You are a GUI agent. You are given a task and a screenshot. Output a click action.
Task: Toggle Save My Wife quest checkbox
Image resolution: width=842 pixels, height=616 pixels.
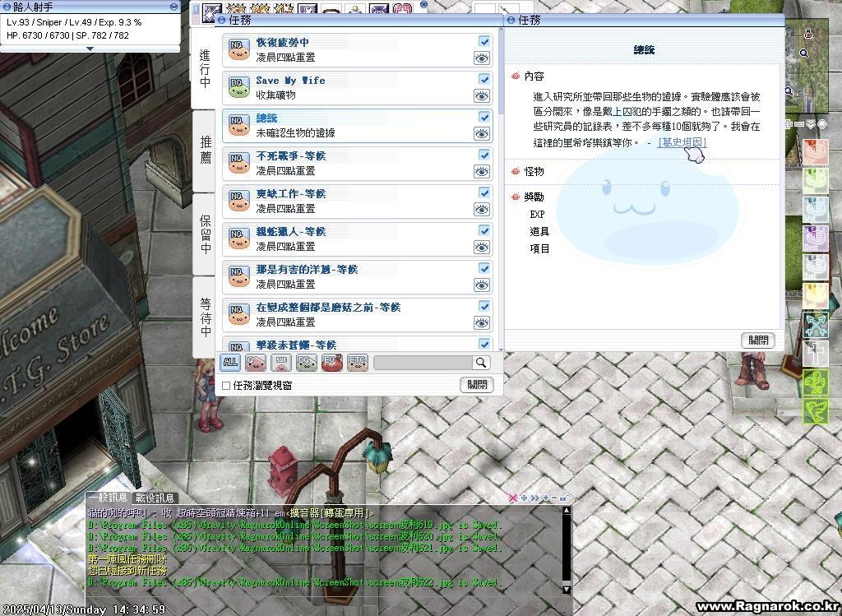(x=484, y=79)
